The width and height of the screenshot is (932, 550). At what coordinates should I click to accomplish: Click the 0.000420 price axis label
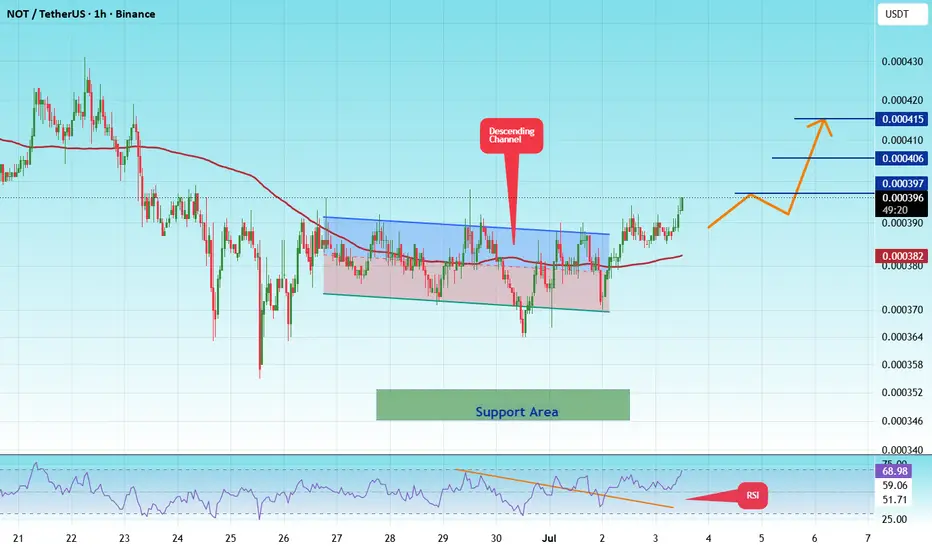tap(902, 100)
